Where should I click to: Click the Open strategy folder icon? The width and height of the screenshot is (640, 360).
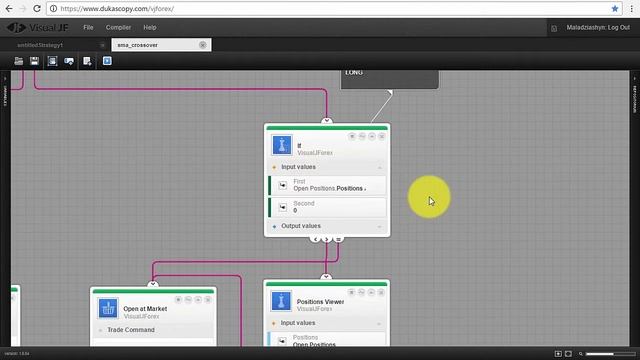pos(18,61)
